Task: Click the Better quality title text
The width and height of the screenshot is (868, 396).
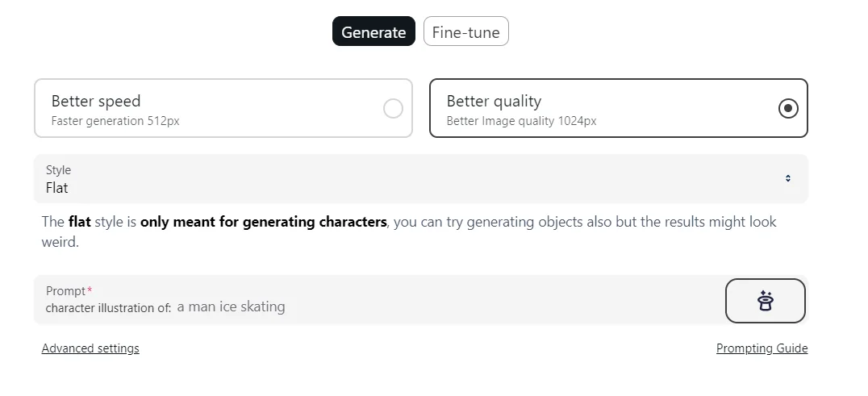Action: coord(494,101)
